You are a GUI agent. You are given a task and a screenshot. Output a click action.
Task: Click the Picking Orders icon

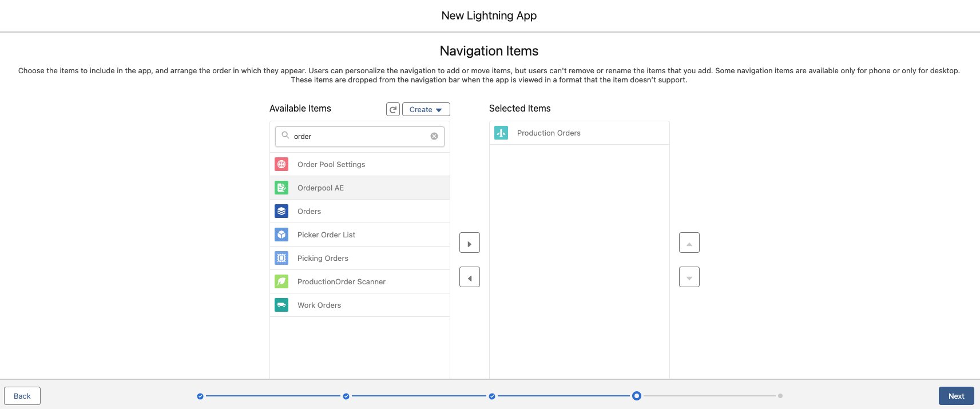[281, 258]
